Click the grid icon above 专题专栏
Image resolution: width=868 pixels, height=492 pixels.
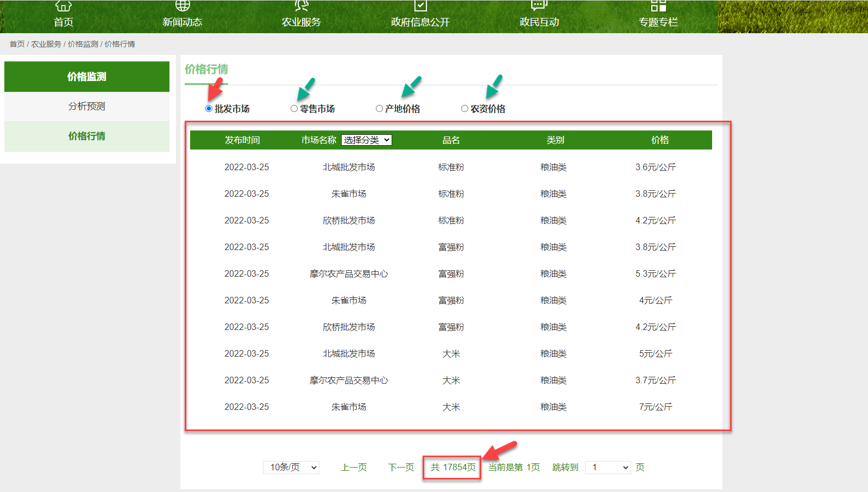[x=658, y=6]
